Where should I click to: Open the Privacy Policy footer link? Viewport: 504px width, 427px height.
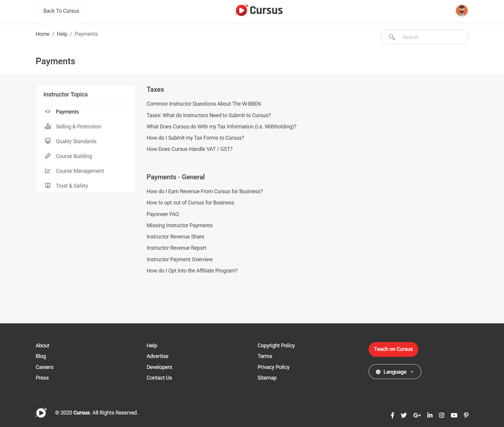tap(273, 367)
